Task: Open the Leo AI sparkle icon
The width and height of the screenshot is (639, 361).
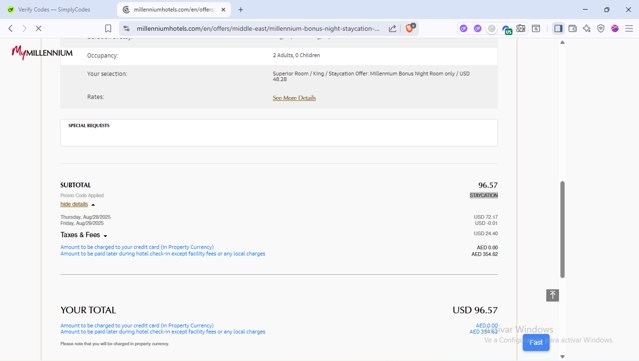Action: (587, 29)
